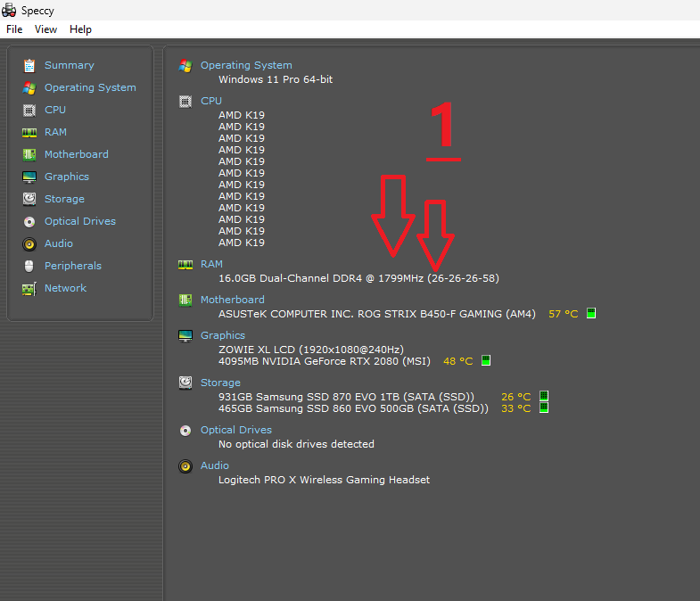Go to the Operating System sidebar section
Image resolution: width=700 pixels, height=601 pixels.
tap(90, 87)
